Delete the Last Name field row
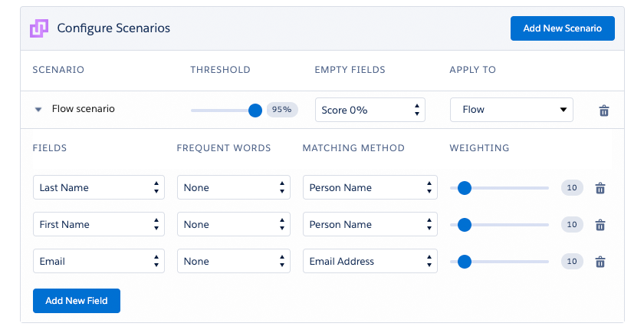 pos(600,188)
